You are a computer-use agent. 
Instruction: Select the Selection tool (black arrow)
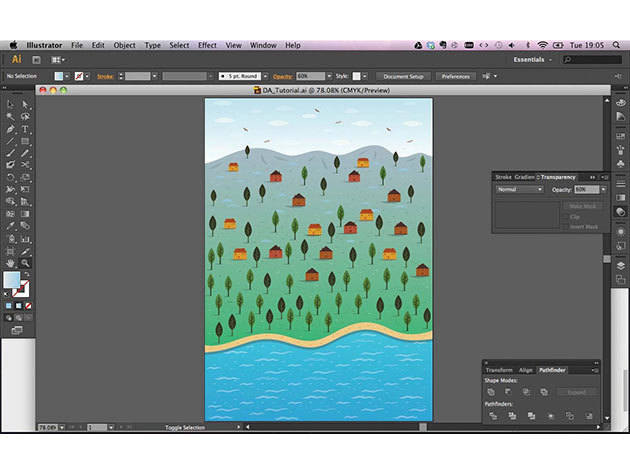[x=10, y=104]
